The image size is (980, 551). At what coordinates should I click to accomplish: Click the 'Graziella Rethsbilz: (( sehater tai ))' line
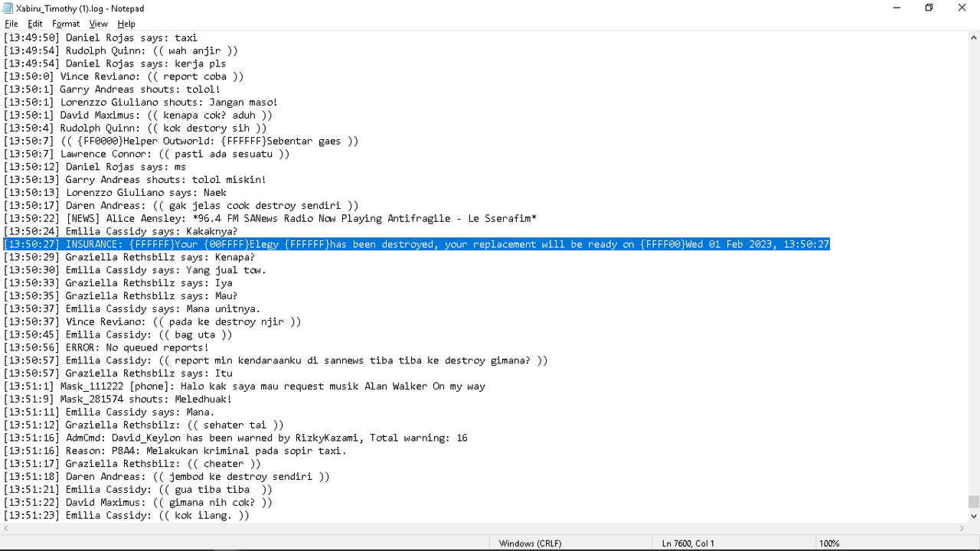(x=144, y=425)
